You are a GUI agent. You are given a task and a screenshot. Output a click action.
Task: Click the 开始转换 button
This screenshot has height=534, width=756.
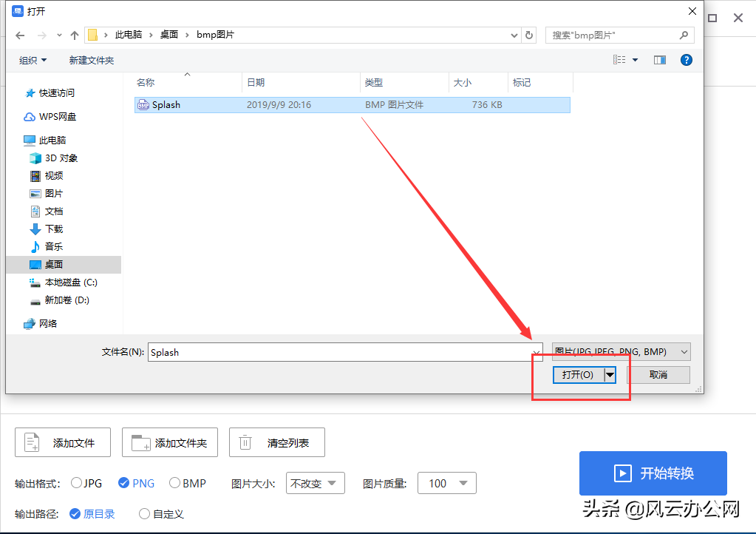coord(653,473)
